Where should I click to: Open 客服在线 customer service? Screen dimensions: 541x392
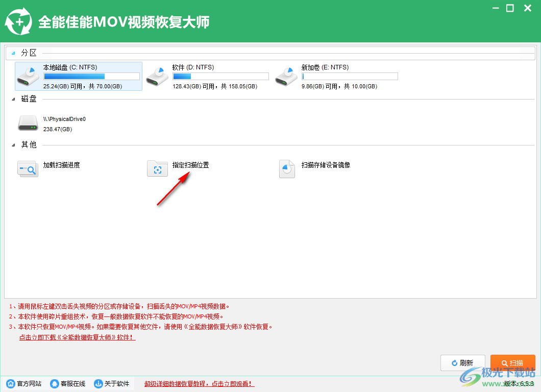pyautogui.click(x=73, y=383)
